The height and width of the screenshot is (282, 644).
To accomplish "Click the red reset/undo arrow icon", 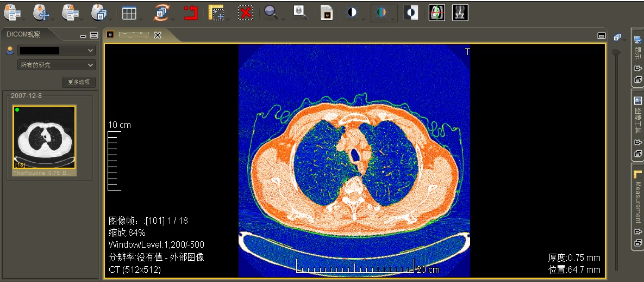I will point(190,13).
